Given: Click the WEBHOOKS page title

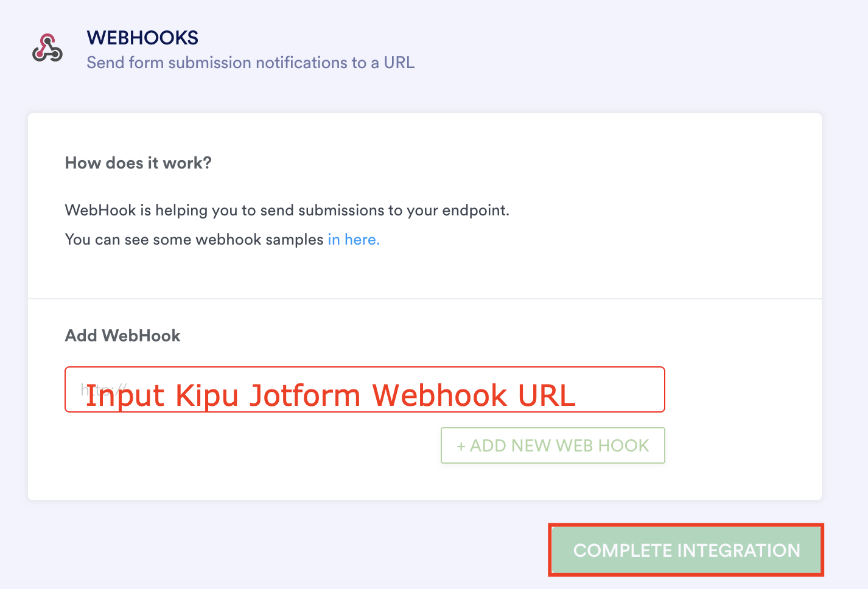Looking at the screenshot, I should pyautogui.click(x=142, y=37).
